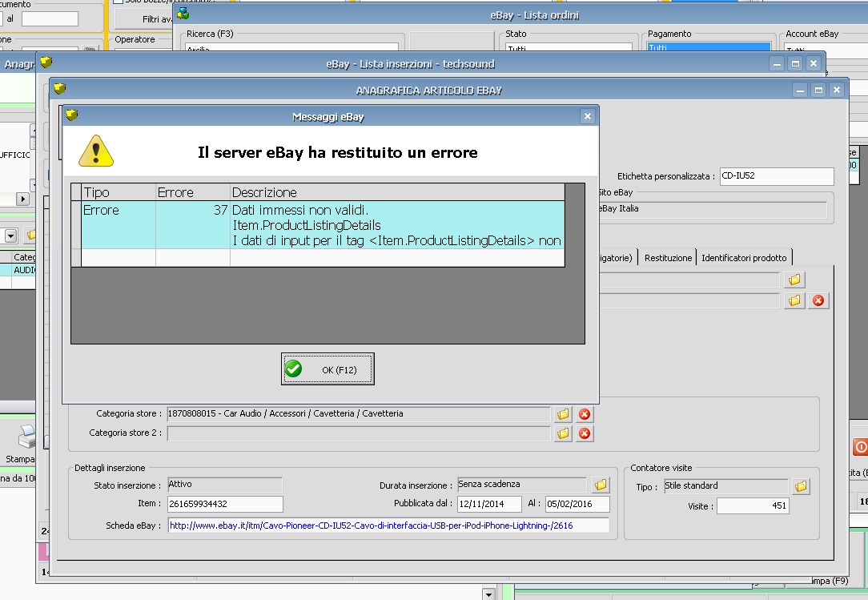Click the yellow warning icon in error dialog

coord(96,151)
